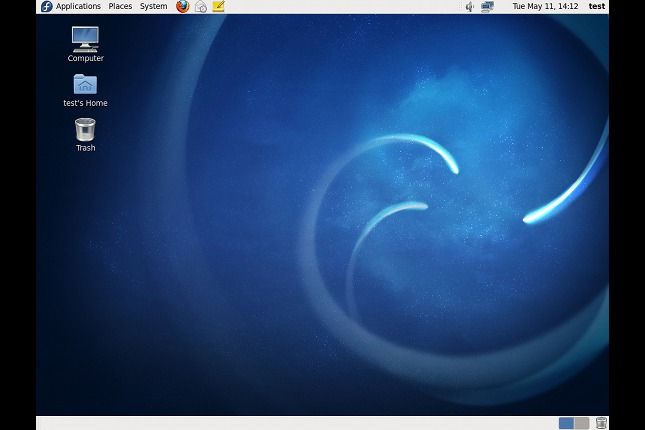This screenshot has height=430, width=645.
Task: Open the Trash applet in the bottom panel
Action: click(x=601, y=423)
